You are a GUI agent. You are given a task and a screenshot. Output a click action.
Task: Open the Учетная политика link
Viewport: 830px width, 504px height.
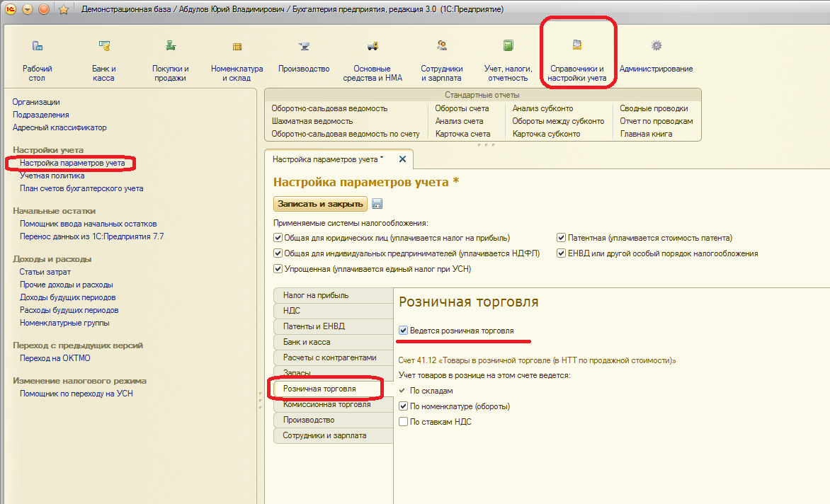52,176
